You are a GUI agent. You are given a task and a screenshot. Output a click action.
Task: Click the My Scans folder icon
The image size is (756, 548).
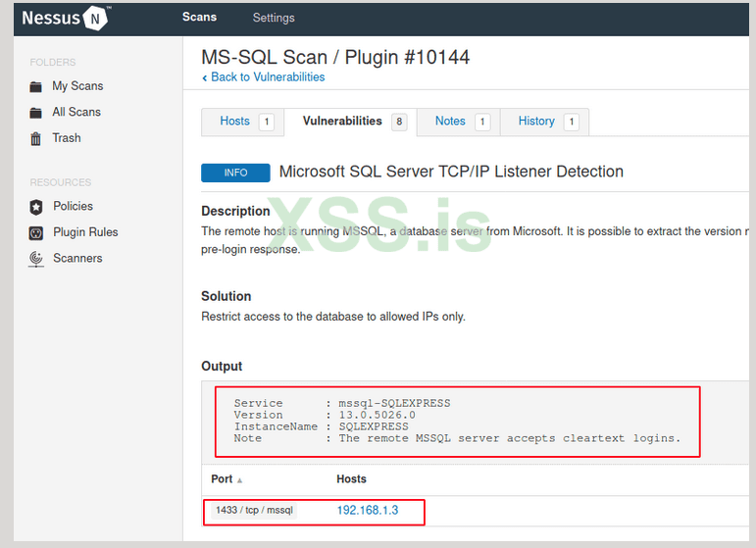35,86
